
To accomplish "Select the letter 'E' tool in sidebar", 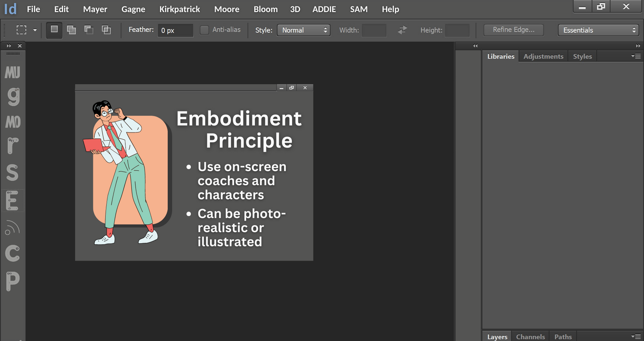I will 12,200.
